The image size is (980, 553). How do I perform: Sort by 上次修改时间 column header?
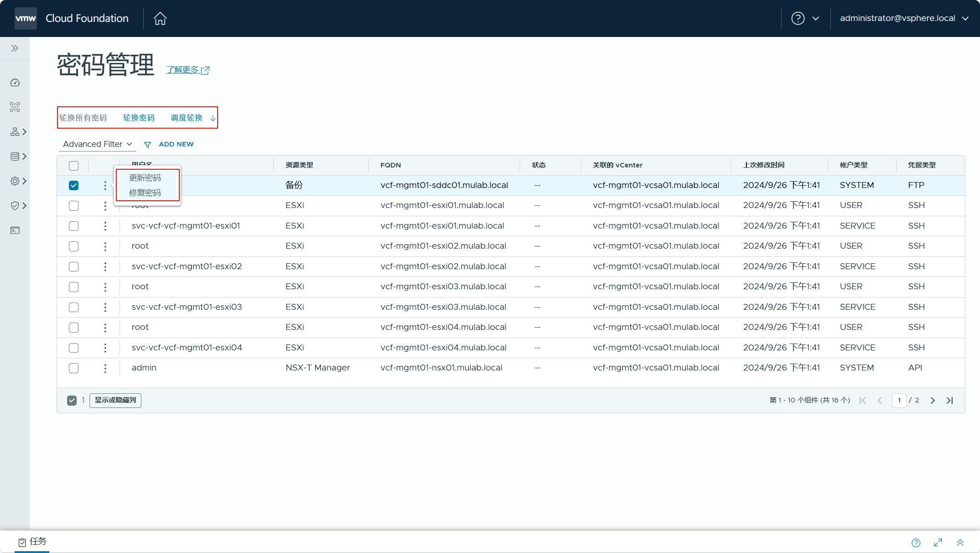tap(764, 165)
